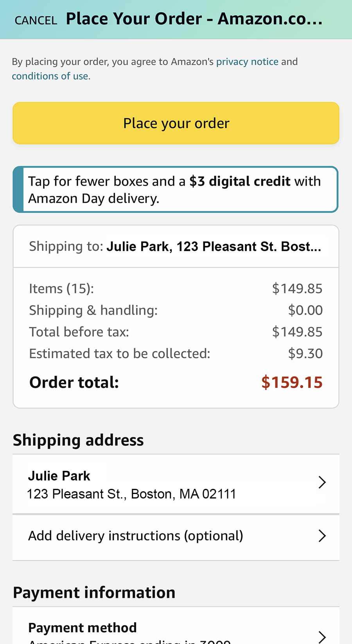352x644 pixels.
Task: Tap the Shipping & handling $0.00 line
Action: (x=176, y=310)
